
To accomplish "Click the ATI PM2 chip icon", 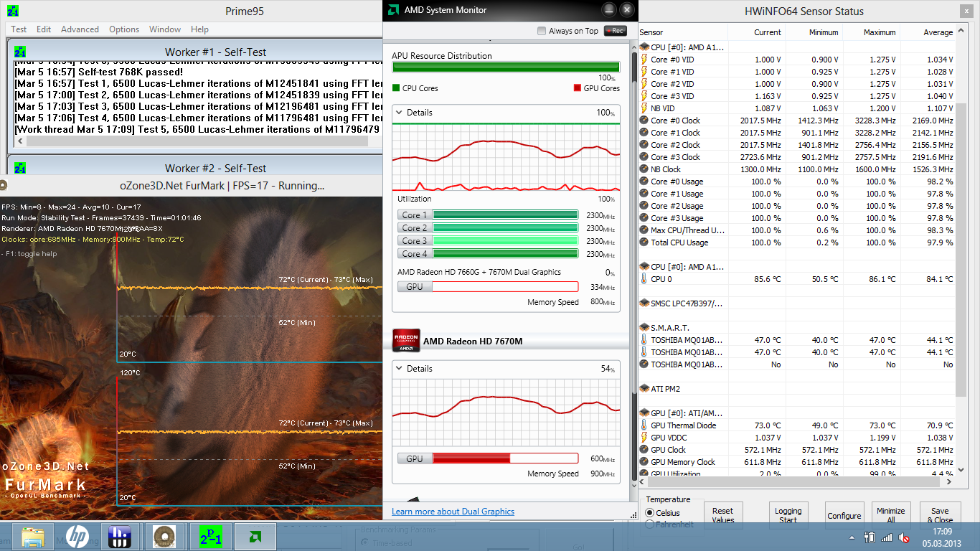I will tap(644, 389).
